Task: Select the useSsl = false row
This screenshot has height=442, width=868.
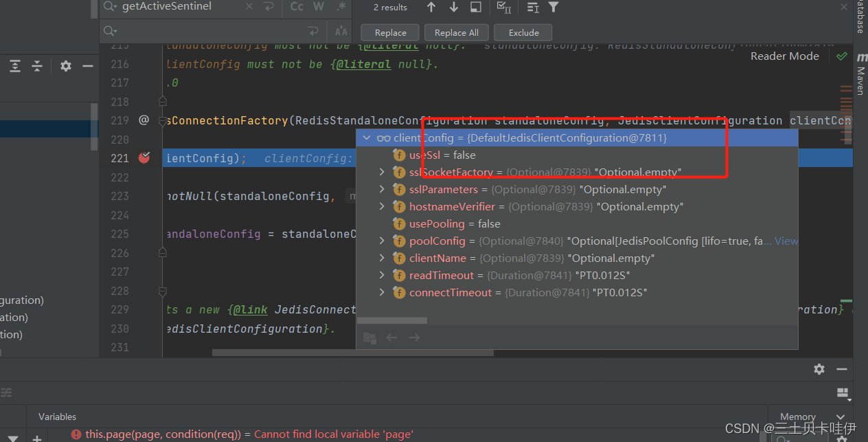Action: pyautogui.click(x=577, y=155)
